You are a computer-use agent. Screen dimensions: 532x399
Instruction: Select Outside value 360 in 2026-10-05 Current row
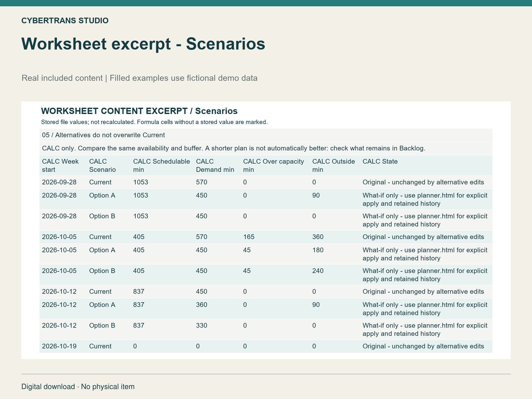[318, 237]
